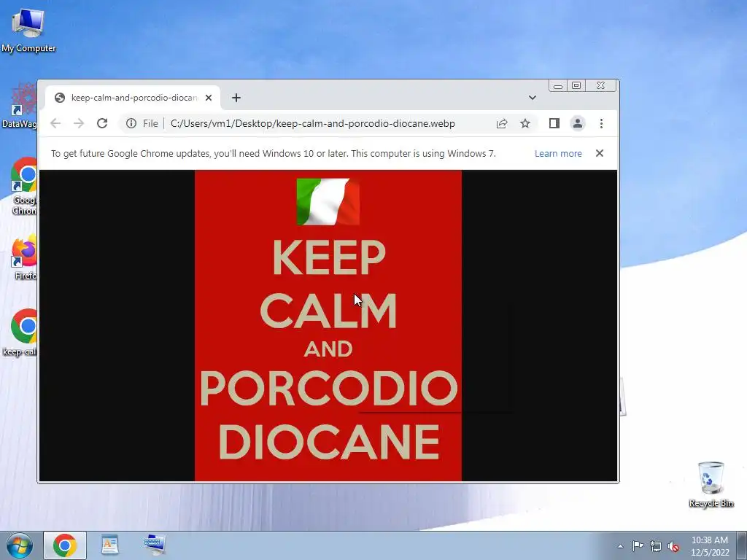Open a new tab with plus button

[x=236, y=98]
